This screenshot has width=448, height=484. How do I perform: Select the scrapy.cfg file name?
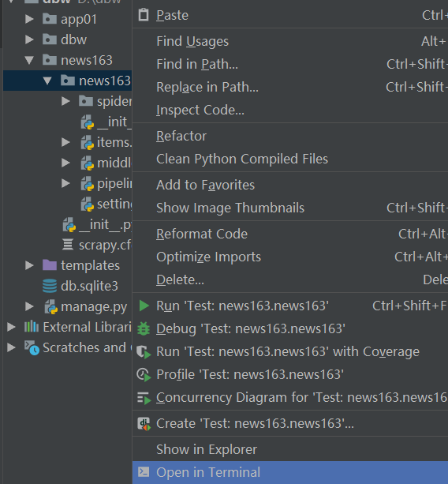pyautogui.click(x=105, y=246)
